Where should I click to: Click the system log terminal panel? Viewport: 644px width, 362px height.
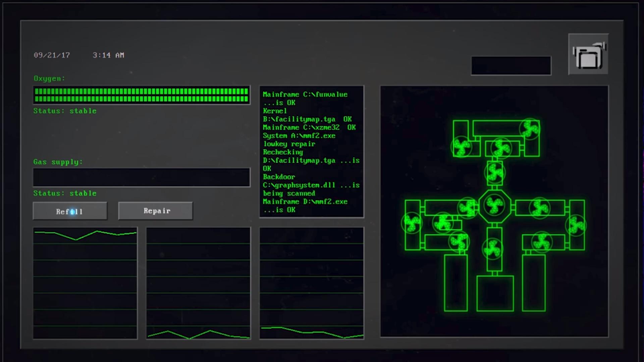[x=311, y=152]
